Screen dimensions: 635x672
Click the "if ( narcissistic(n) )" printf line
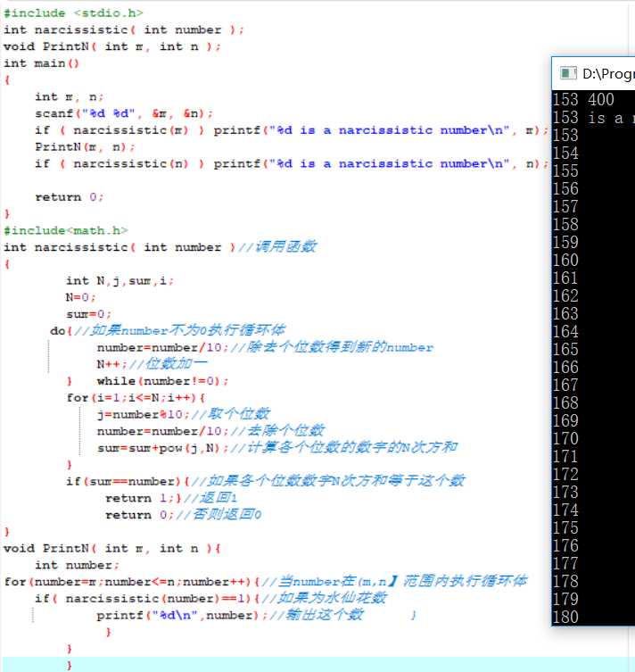[292, 163]
